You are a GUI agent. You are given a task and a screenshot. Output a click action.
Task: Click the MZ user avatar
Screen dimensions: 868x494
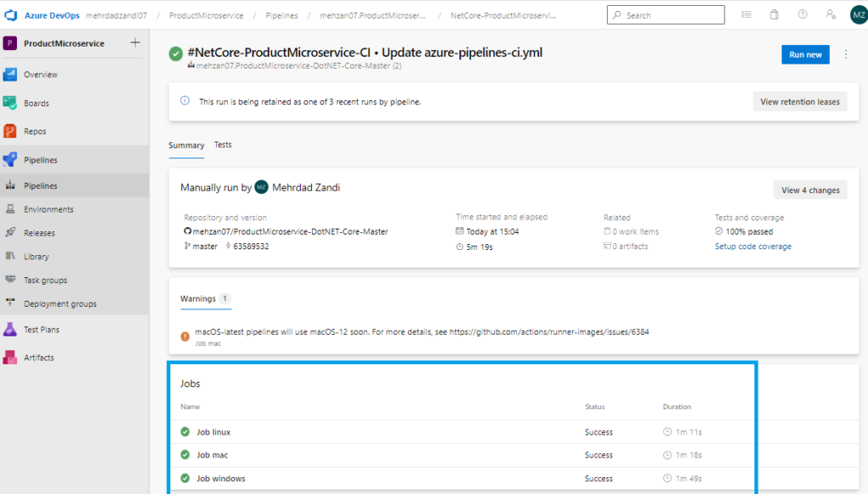pos(856,14)
